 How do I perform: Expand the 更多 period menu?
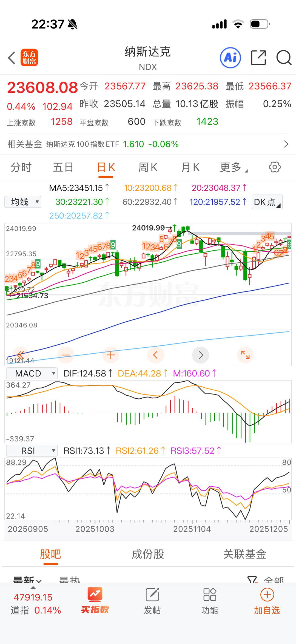(x=234, y=167)
